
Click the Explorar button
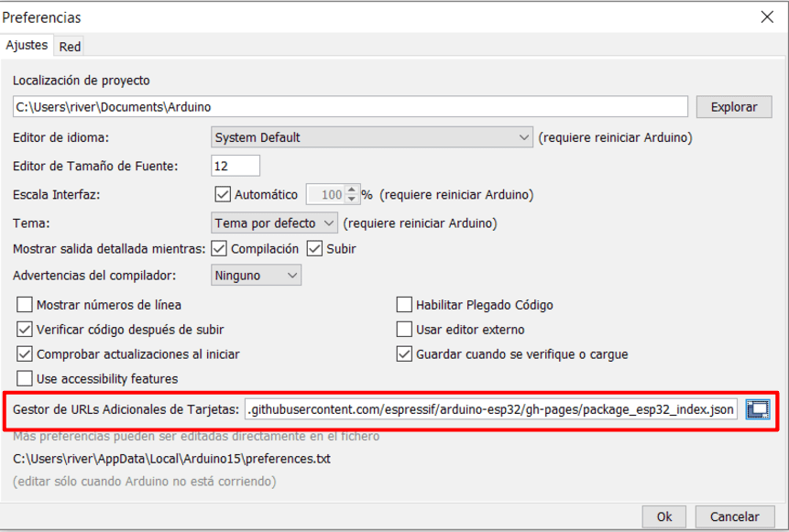733,107
